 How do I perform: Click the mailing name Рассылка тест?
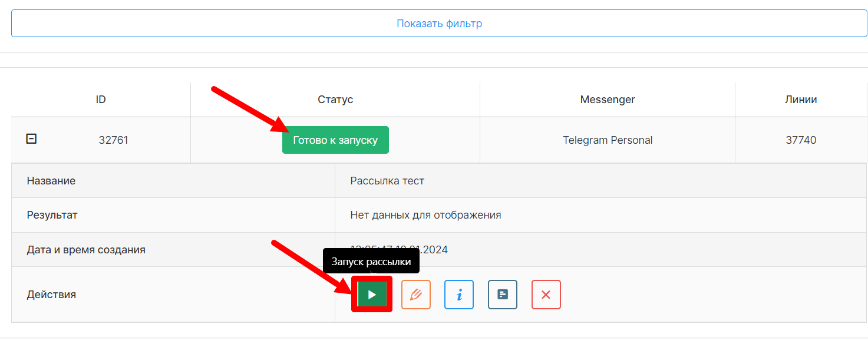pyautogui.click(x=387, y=181)
